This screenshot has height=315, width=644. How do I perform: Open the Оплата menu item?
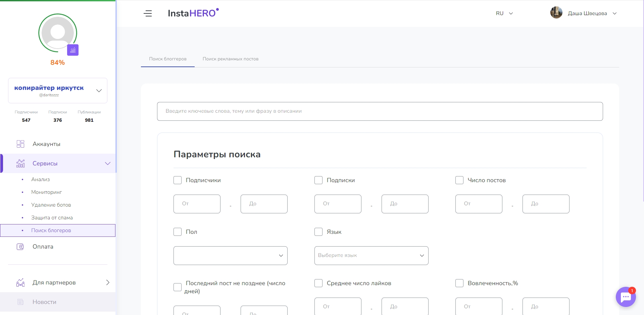(x=58, y=247)
